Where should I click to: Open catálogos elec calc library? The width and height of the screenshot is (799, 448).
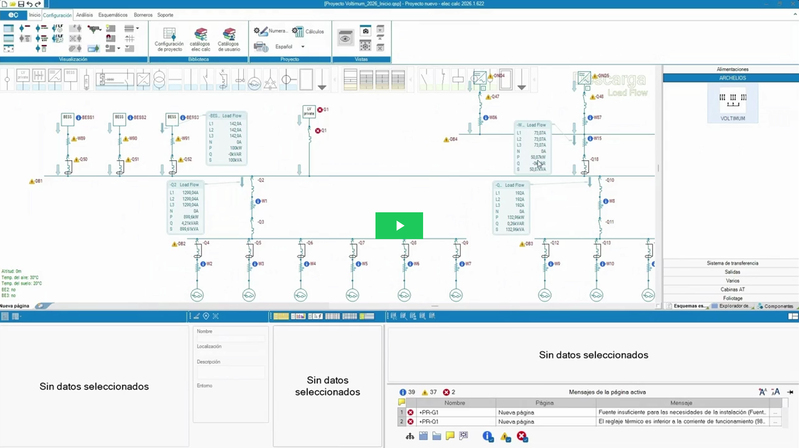[x=200, y=39]
